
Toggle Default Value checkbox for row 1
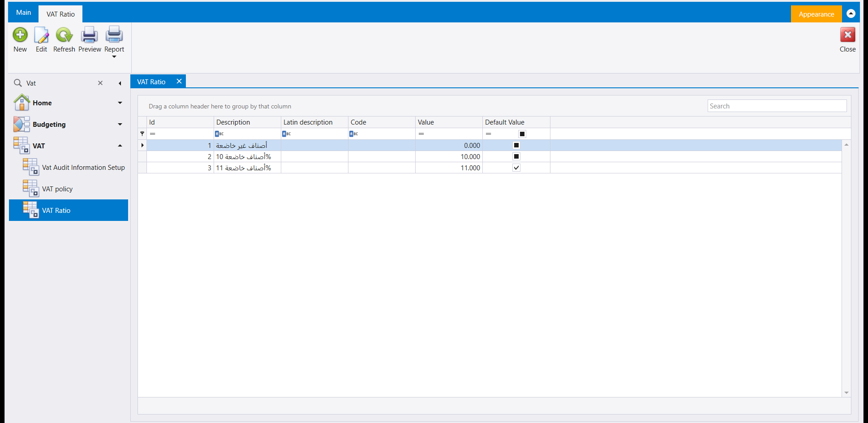[x=516, y=145]
